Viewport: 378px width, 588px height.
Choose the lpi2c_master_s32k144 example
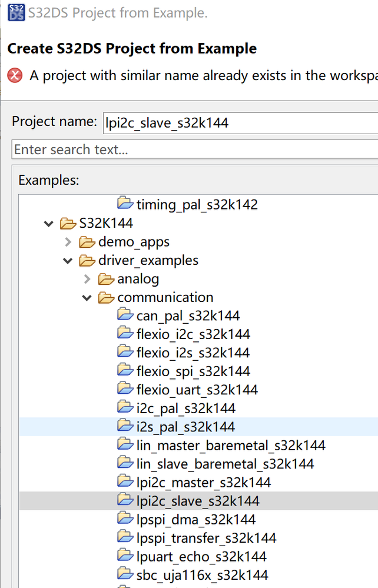(204, 483)
